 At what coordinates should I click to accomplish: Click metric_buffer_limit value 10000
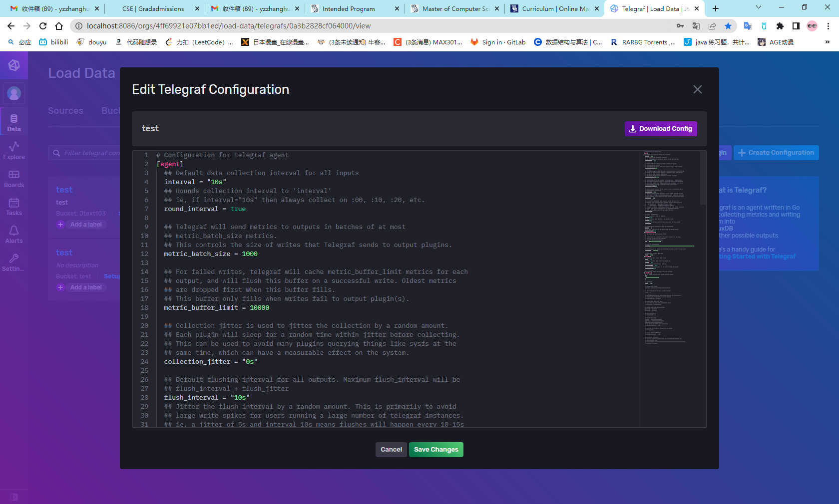(260, 308)
